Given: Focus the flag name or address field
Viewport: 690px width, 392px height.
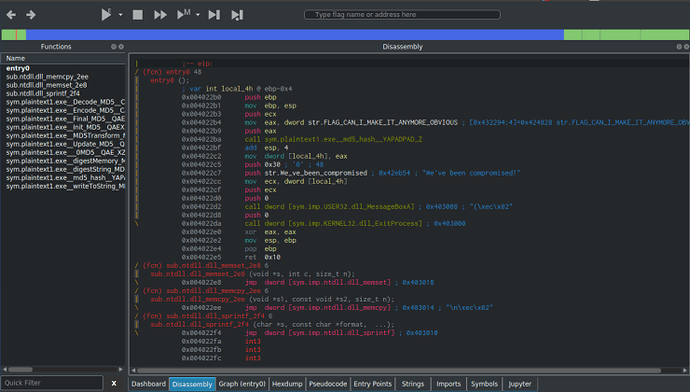Looking at the screenshot, I should 402,15.
